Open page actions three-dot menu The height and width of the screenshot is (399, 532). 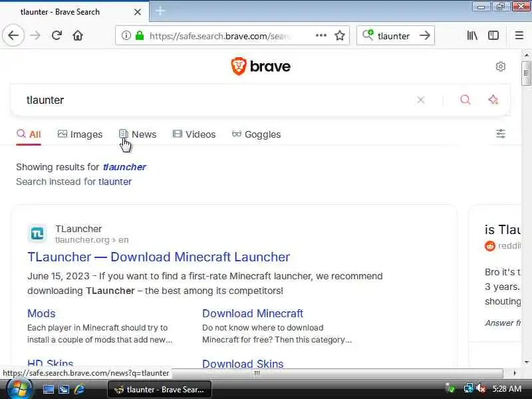(321, 35)
